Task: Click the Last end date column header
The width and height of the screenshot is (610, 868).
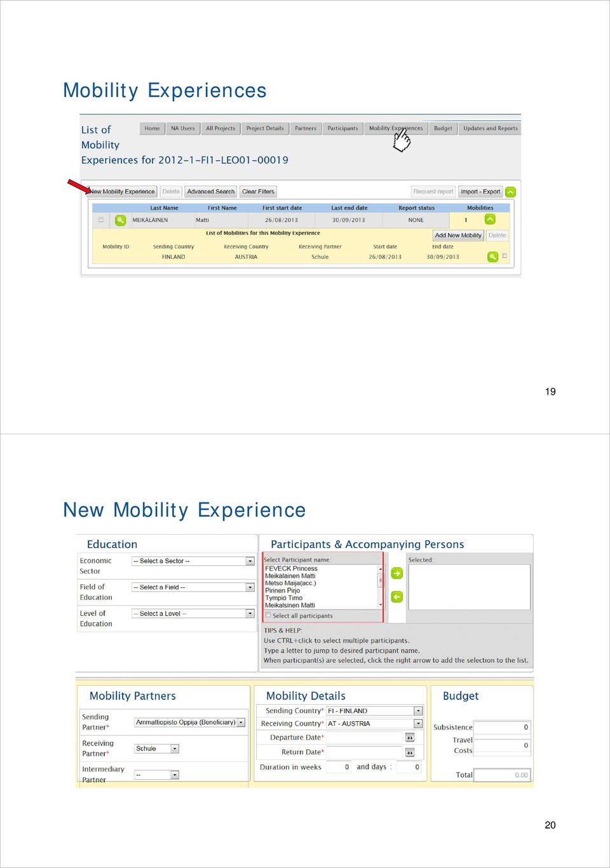Action: 349,208
